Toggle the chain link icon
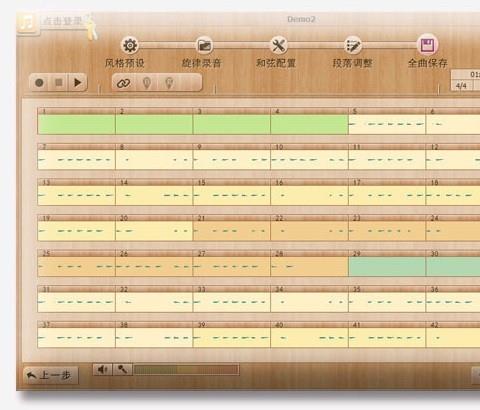This screenshot has height=410, width=480. click(123, 83)
